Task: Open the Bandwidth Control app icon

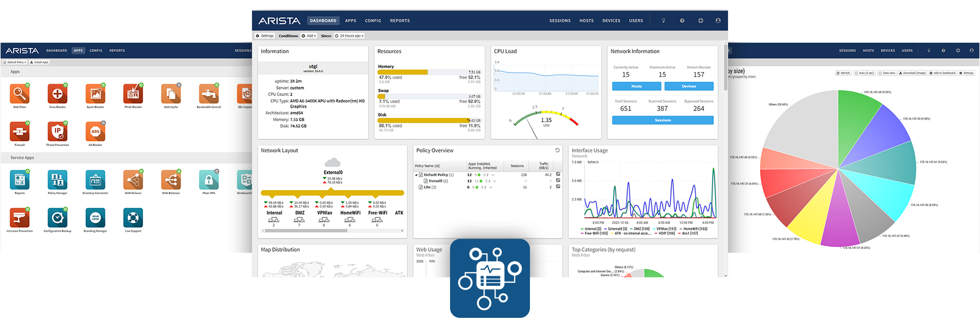Action: pos(209,94)
